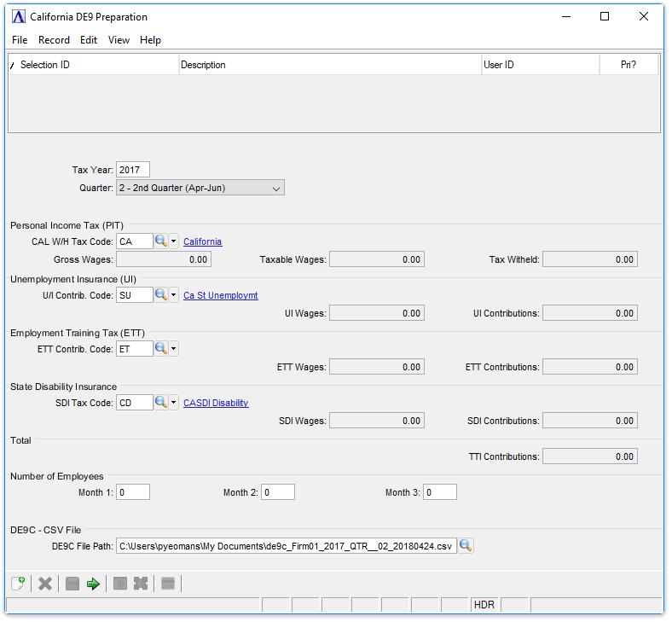Viewport: 672px width, 622px height.
Task: Open the File menu
Action: (20, 40)
